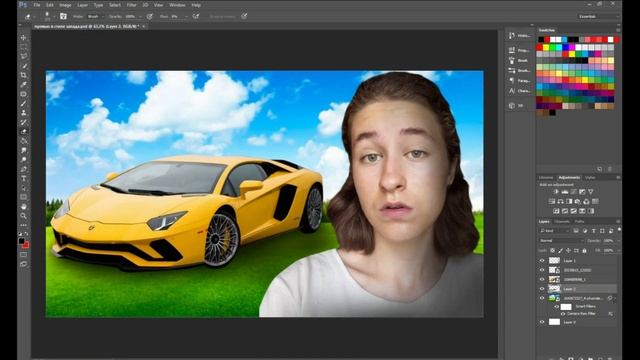Open the layer filter Kind dropdown
This screenshot has height=360, width=640.
click(x=555, y=231)
